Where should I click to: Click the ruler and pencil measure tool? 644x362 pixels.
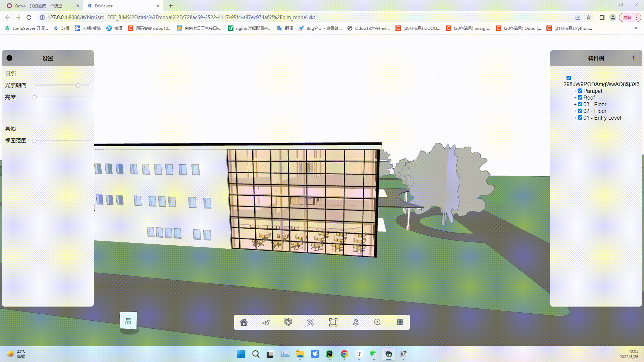tap(310, 322)
